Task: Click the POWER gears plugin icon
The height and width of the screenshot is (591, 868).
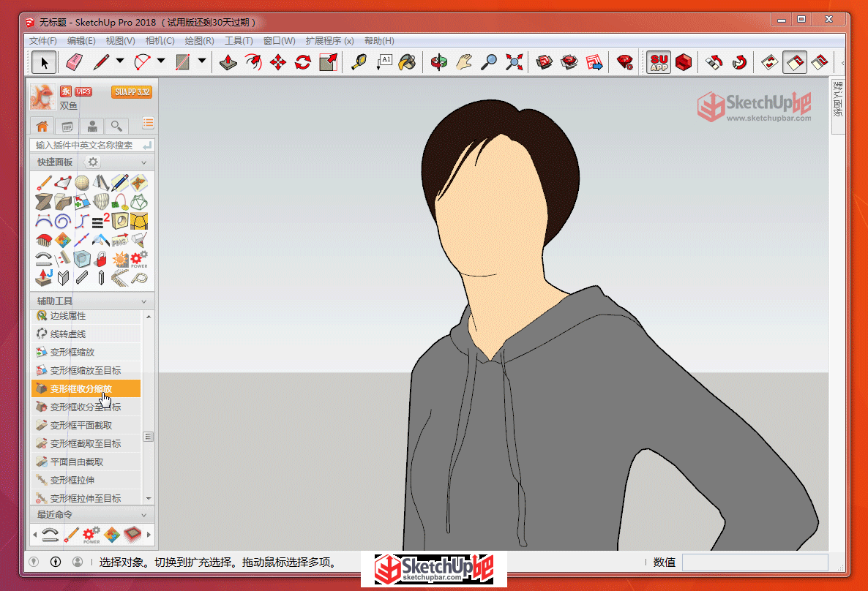Action: [139, 259]
